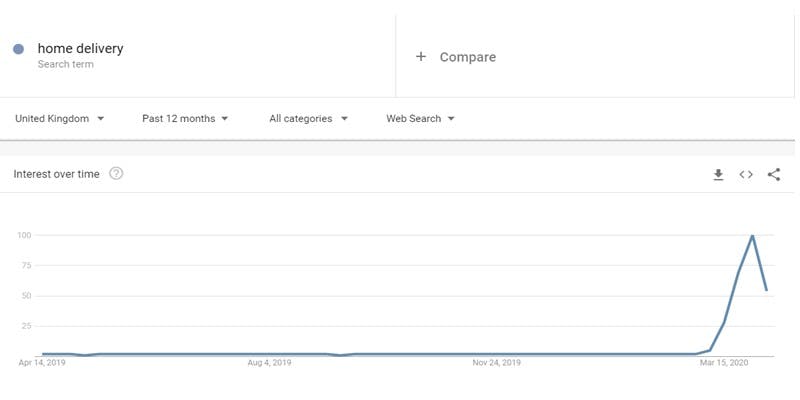Expand the Past 12 months time range
Image resolution: width=800 pixels, height=400 pixels.
click(185, 118)
